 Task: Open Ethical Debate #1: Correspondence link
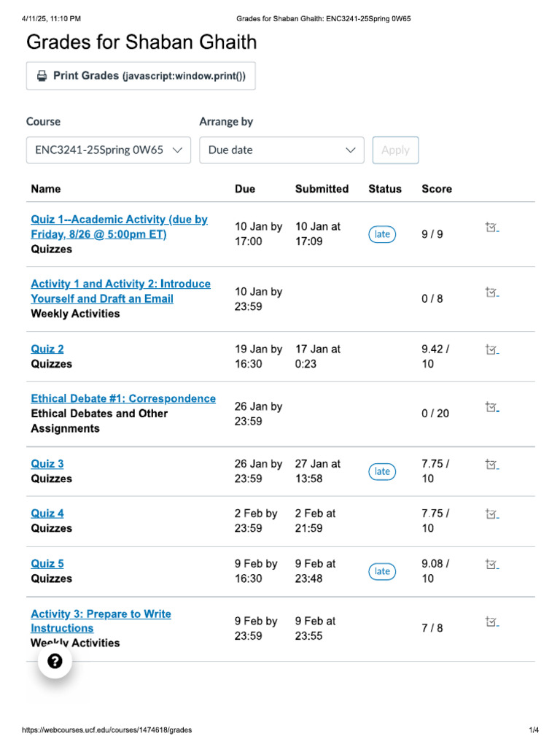point(123,399)
